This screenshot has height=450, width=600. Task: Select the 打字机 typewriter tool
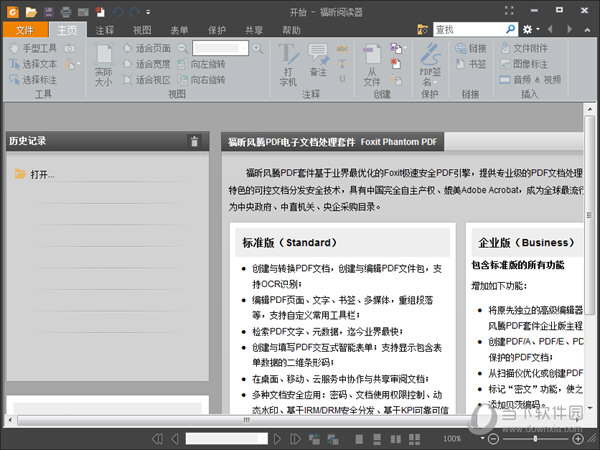pyautogui.click(x=288, y=65)
